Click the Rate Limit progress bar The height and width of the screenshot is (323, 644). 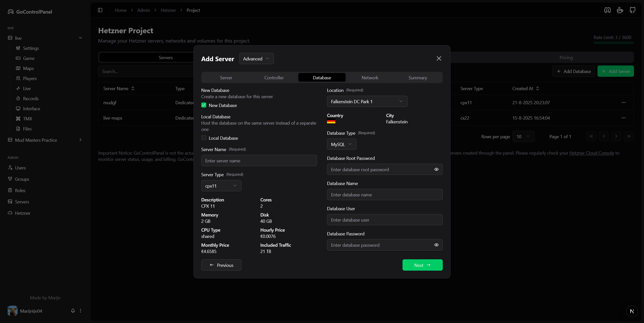point(614,43)
